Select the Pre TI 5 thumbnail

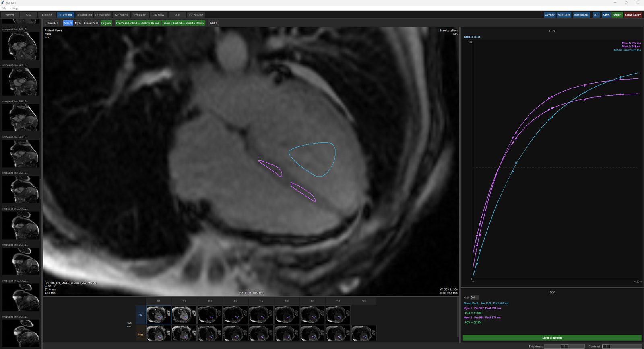click(x=261, y=315)
